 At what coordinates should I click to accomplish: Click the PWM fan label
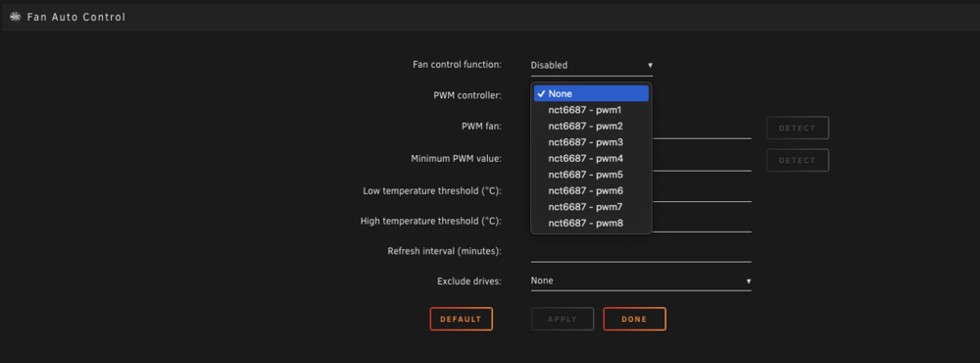click(481, 126)
